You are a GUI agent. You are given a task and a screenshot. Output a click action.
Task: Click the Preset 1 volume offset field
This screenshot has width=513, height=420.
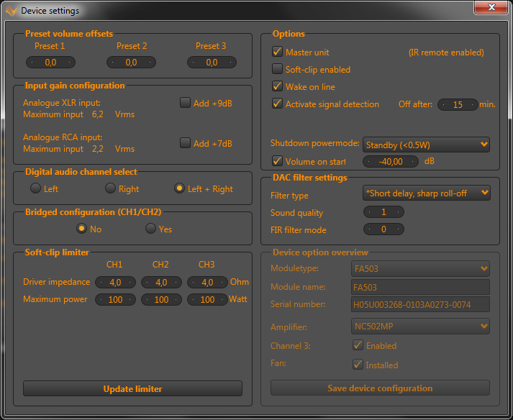click(x=50, y=63)
